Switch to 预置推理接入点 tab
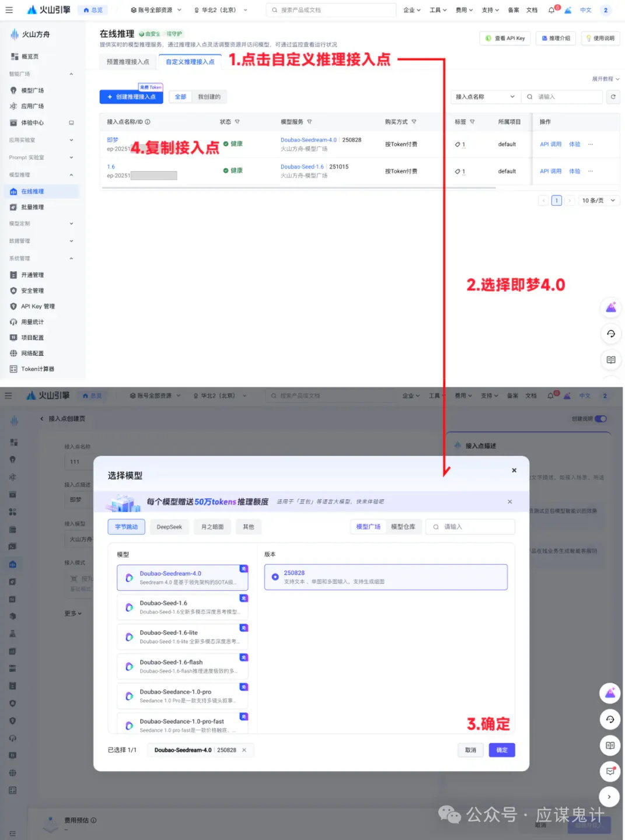625x840 pixels. (x=128, y=62)
